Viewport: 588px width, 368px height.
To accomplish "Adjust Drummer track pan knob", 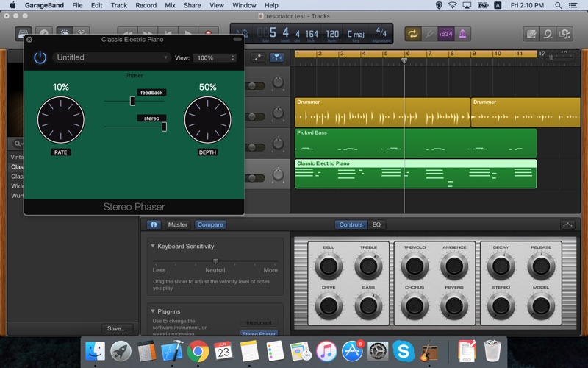I will point(278,113).
